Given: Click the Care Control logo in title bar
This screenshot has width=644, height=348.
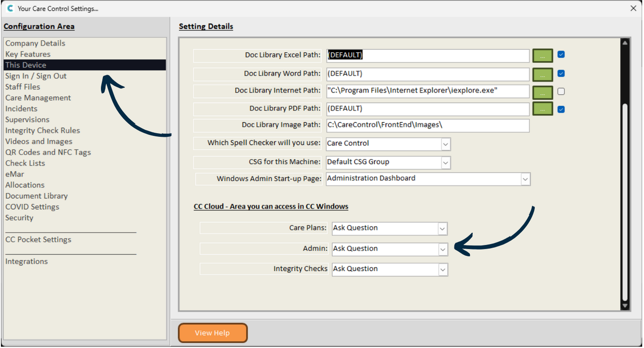Looking at the screenshot, I should click(x=10, y=8).
